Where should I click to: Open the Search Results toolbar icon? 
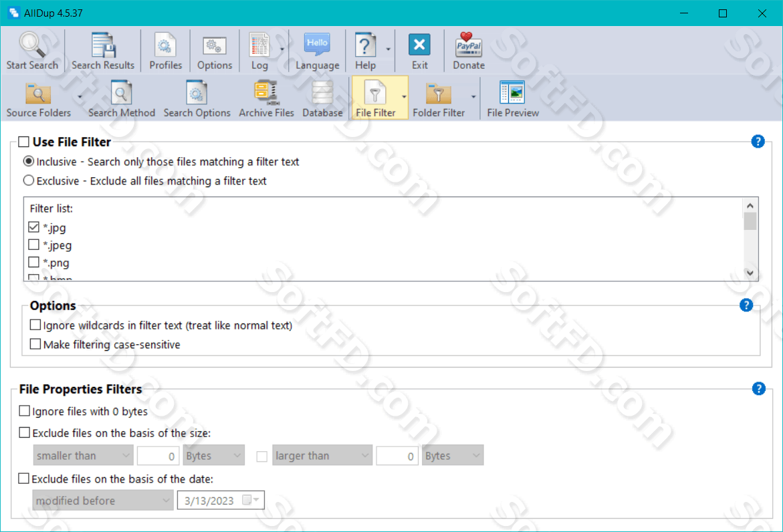(x=104, y=45)
